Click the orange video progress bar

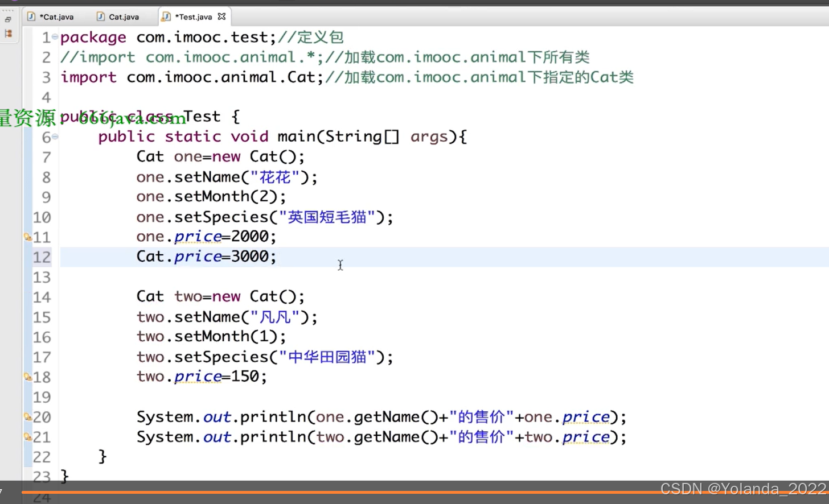pos(425,492)
